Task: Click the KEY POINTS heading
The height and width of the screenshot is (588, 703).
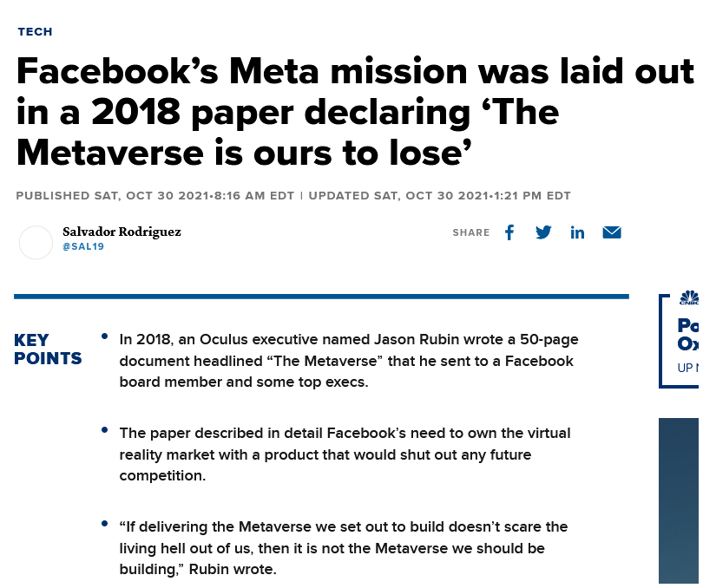Action: pos(48,350)
